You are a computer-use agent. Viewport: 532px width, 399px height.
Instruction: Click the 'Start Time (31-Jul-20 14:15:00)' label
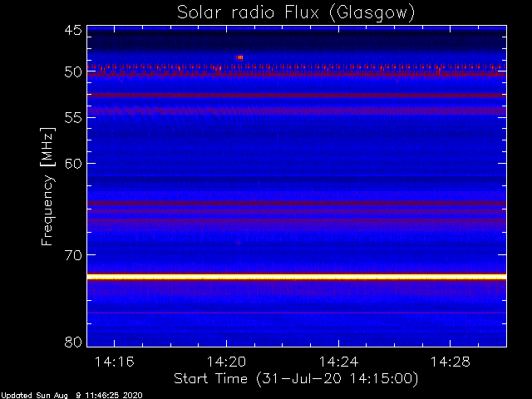coord(296,379)
